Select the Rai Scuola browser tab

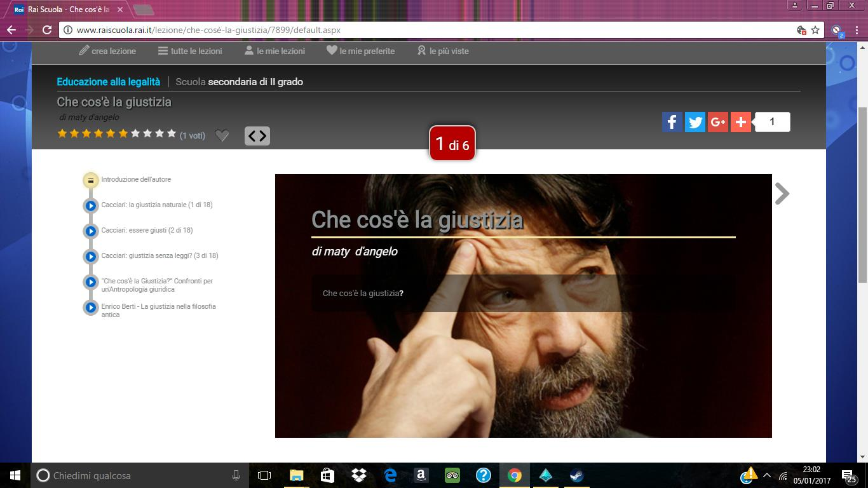69,10
